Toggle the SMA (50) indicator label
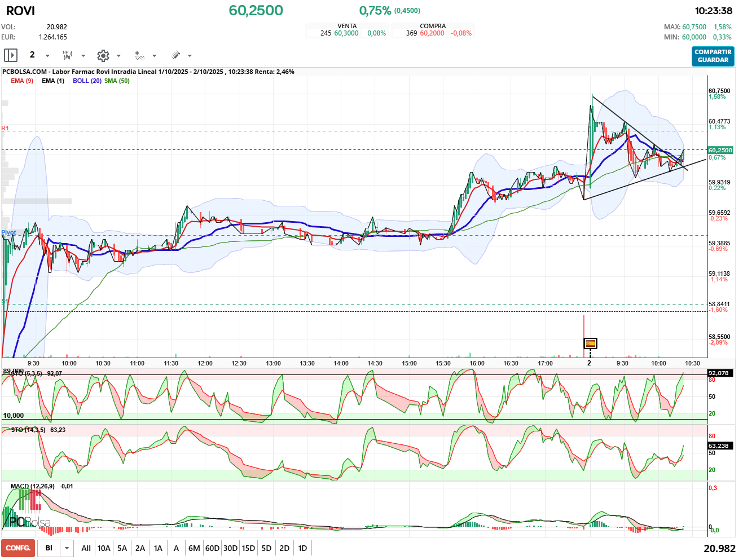Viewport: 743px width, 560px height. tap(117, 81)
